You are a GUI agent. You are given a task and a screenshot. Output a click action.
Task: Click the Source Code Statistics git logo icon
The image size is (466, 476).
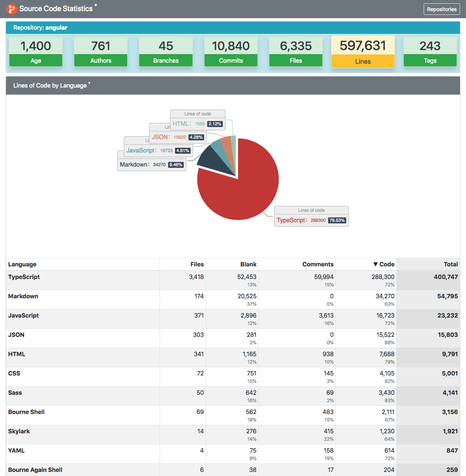click(12, 9)
